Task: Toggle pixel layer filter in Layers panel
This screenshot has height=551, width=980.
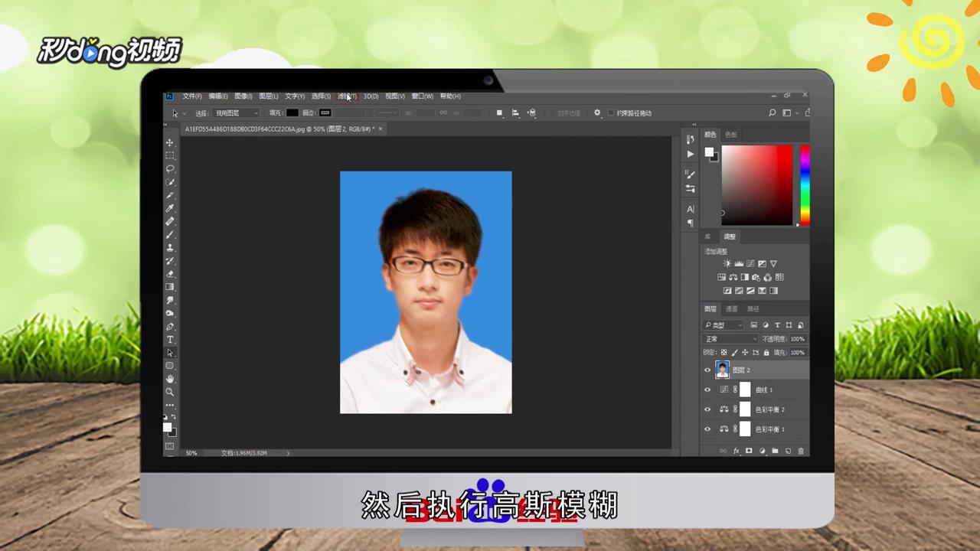Action: tap(753, 325)
